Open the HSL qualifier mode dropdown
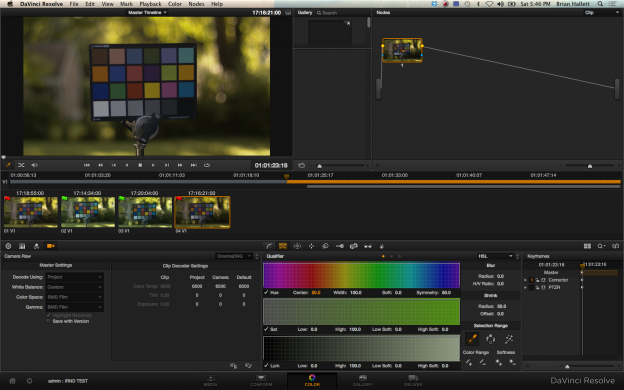The height and width of the screenshot is (390, 624). pos(495,256)
